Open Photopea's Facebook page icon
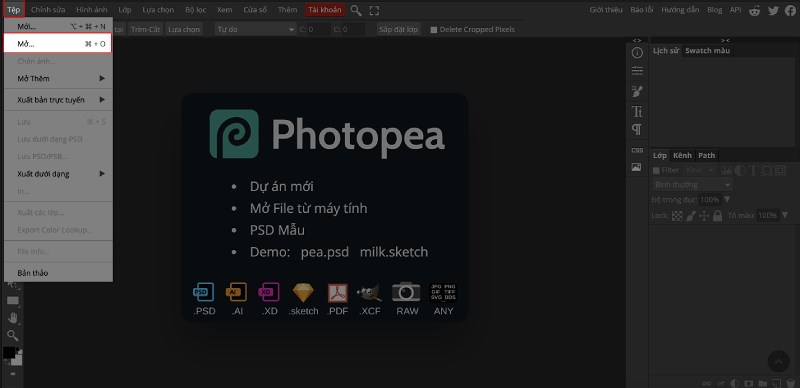Screen dimensions: 800x388 click(790, 10)
